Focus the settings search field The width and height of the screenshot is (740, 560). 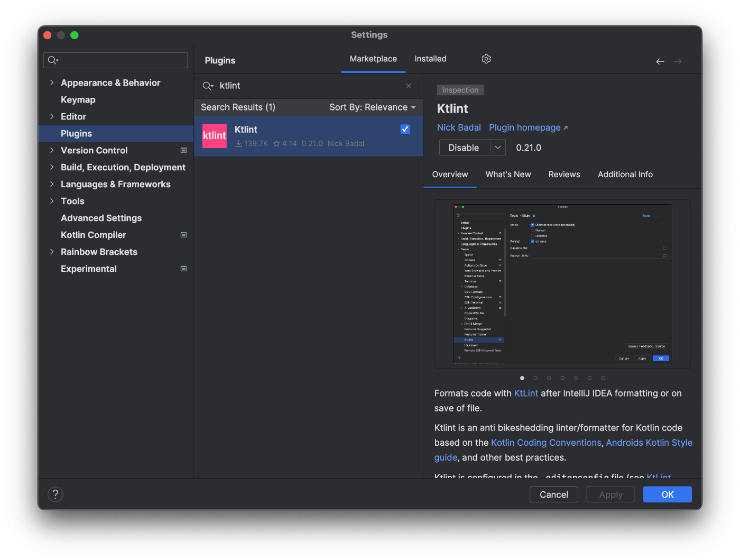(116, 60)
